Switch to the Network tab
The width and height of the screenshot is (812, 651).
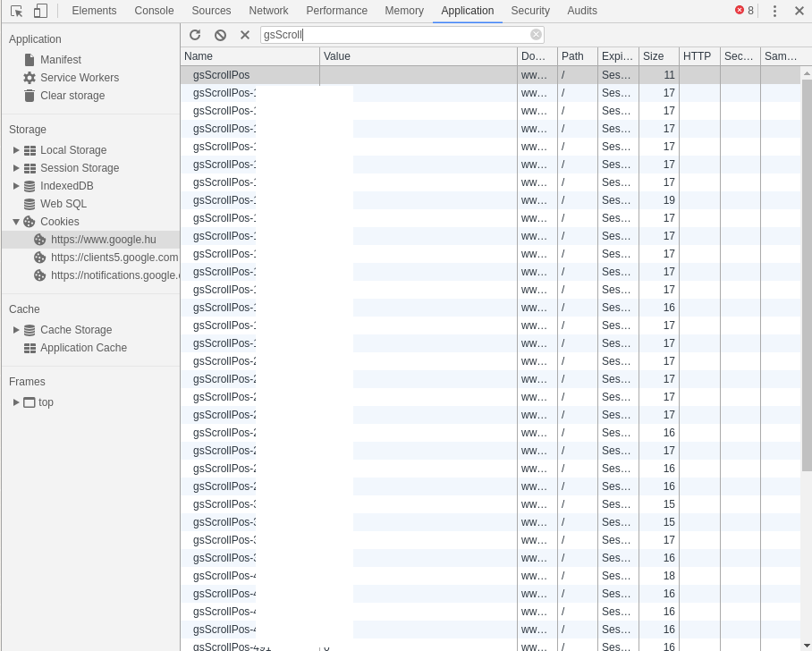tap(268, 11)
